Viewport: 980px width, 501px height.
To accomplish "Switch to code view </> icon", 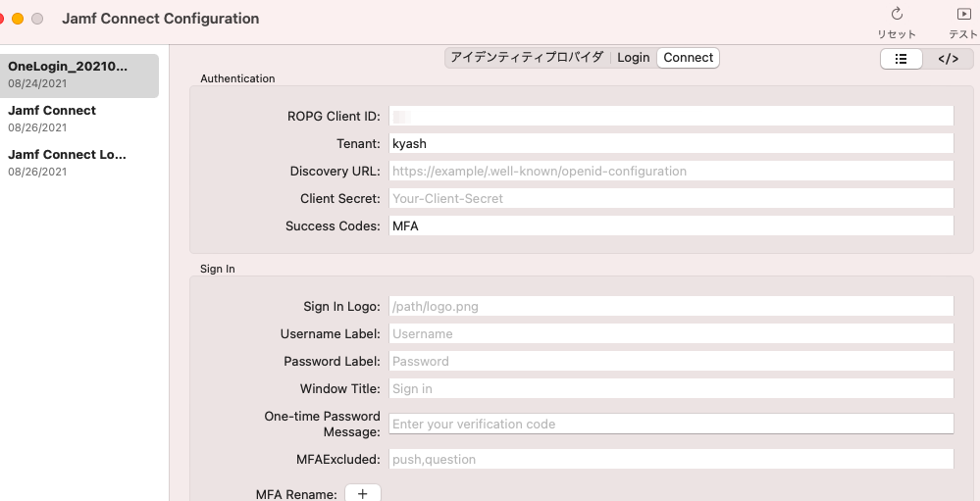I will click(949, 59).
